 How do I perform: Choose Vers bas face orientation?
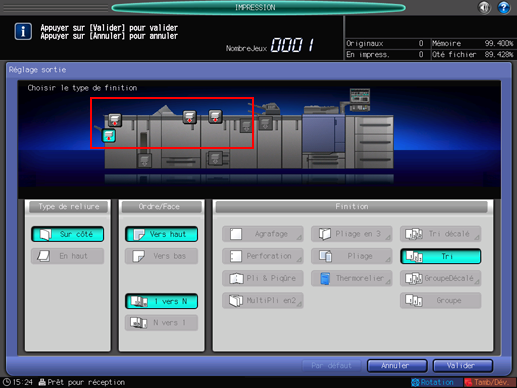click(x=161, y=256)
